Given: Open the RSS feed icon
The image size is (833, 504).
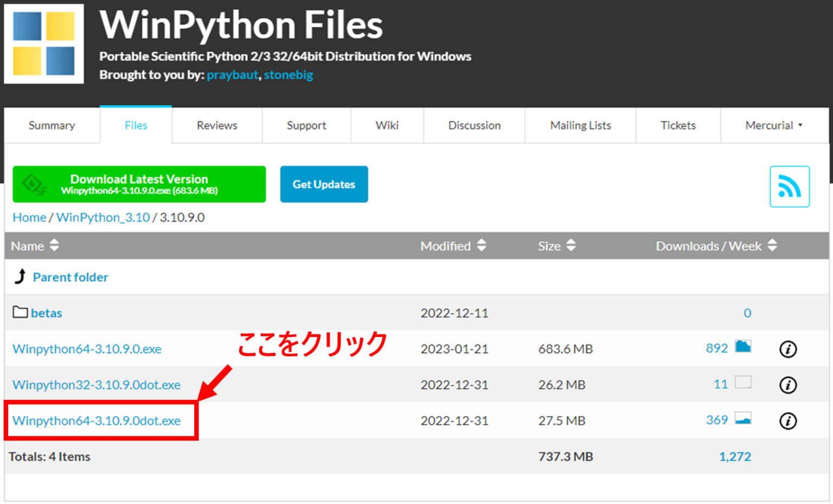Looking at the screenshot, I should click(790, 186).
